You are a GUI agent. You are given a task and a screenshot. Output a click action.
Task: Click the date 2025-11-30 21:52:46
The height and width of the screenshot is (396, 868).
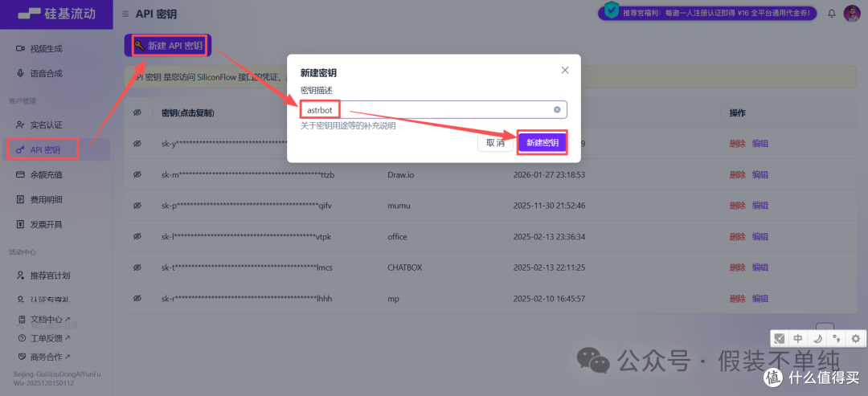click(549, 206)
